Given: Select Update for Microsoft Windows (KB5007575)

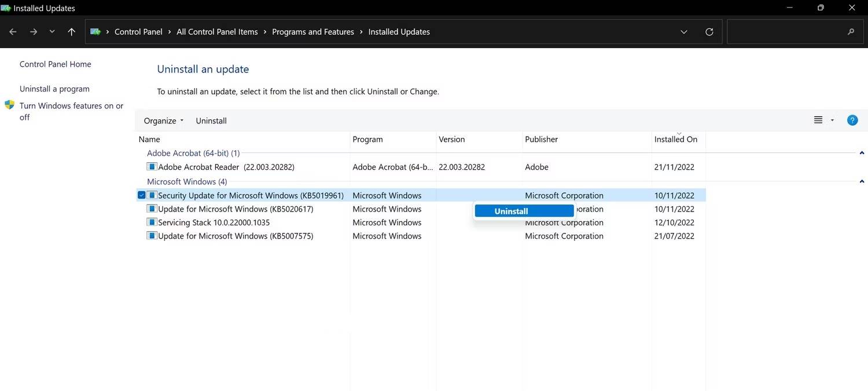Looking at the screenshot, I should 235,236.
